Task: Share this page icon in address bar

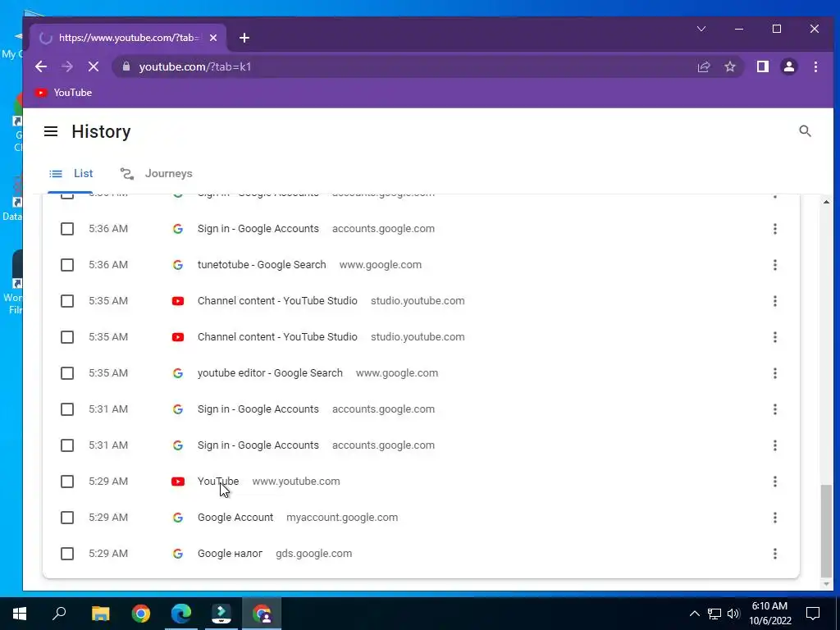Action: (x=703, y=66)
